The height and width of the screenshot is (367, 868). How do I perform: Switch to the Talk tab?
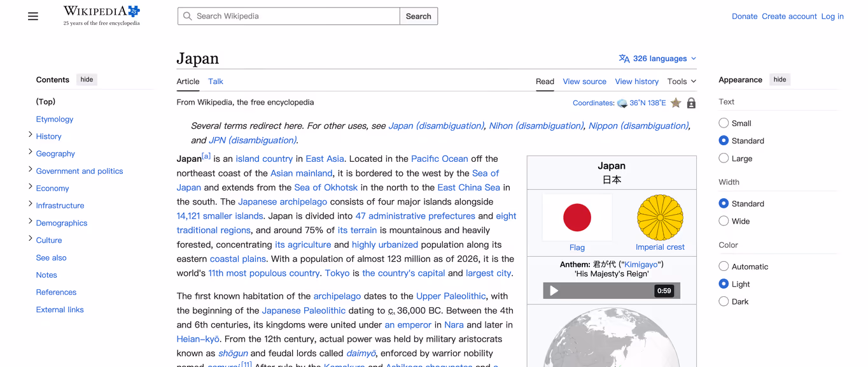tap(216, 82)
